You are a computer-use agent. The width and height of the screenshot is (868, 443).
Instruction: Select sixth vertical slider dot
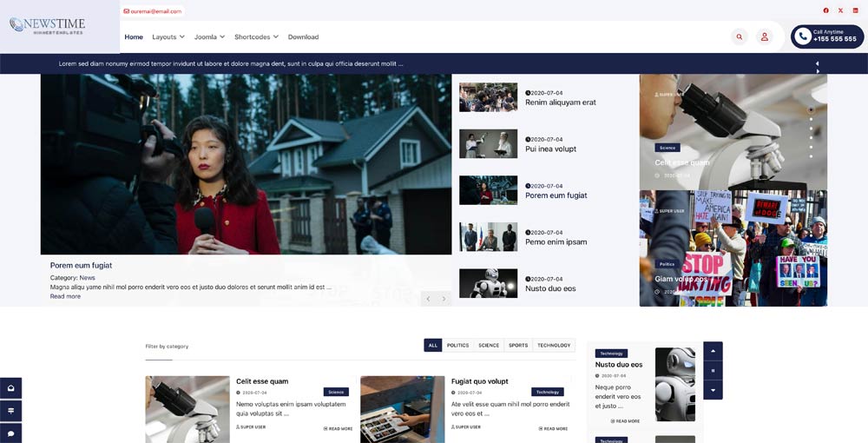point(811,156)
